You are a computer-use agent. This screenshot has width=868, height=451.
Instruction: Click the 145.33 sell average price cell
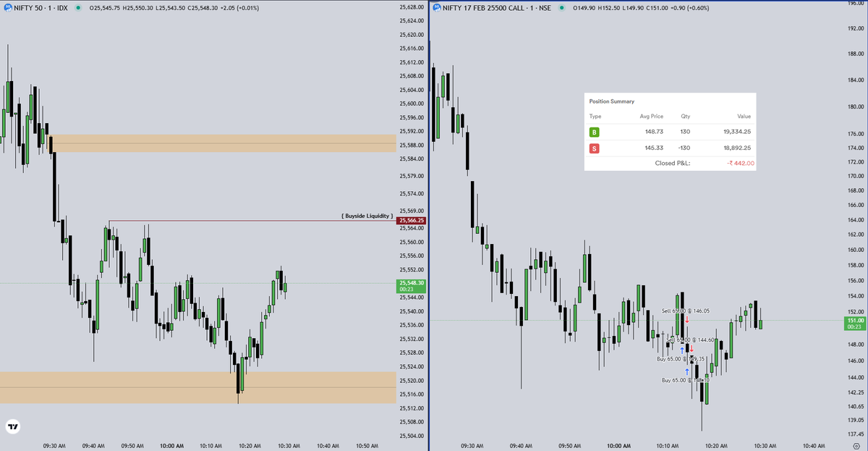click(655, 148)
